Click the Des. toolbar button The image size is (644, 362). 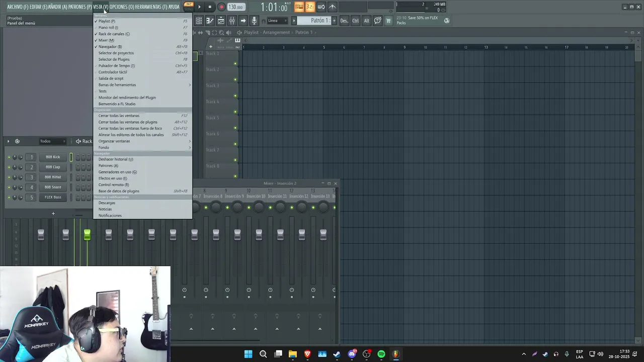pos(344,21)
